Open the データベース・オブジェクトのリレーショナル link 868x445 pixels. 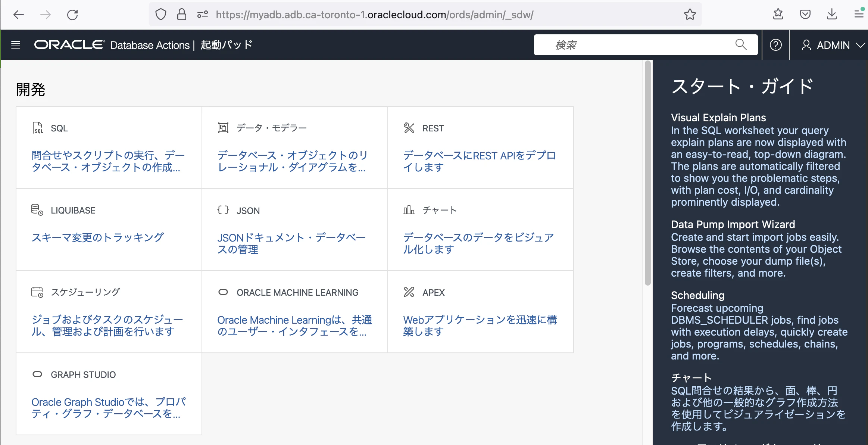pos(293,161)
